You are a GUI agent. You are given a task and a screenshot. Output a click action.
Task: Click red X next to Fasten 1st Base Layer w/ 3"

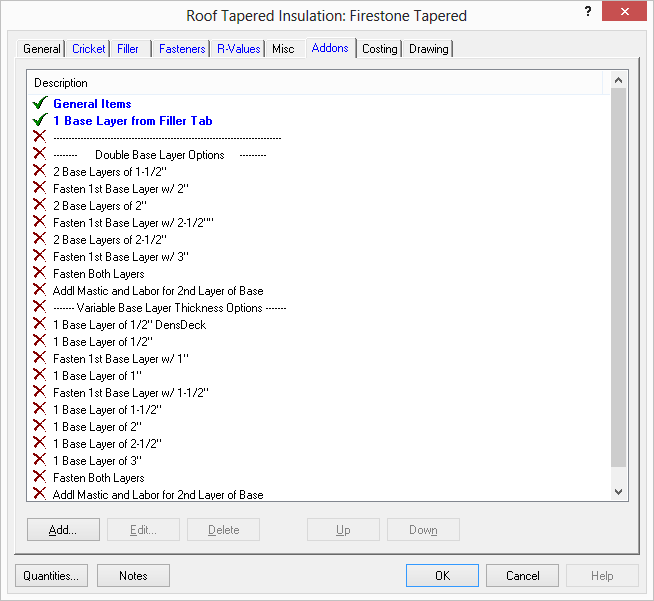[39, 256]
